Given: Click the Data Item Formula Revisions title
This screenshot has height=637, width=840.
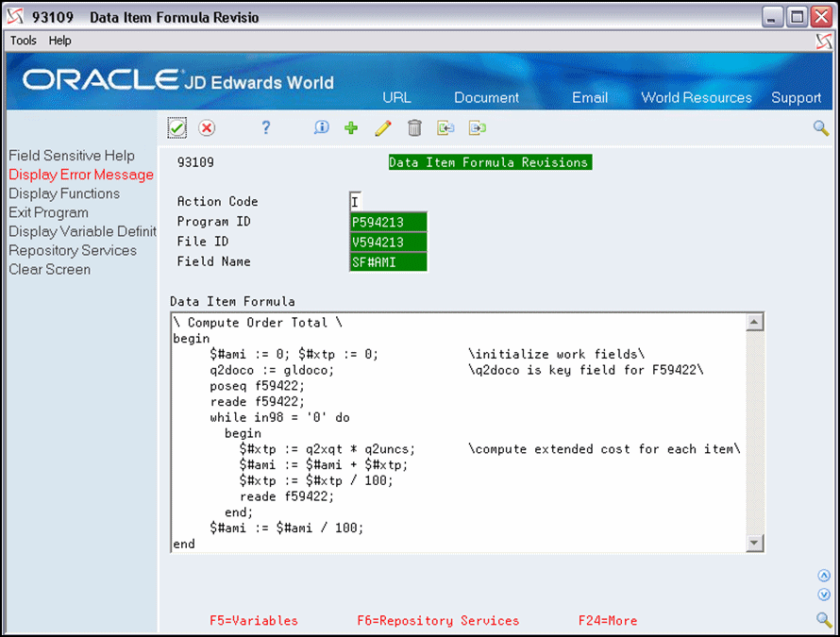Looking at the screenshot, I should (x=490, y=162).
